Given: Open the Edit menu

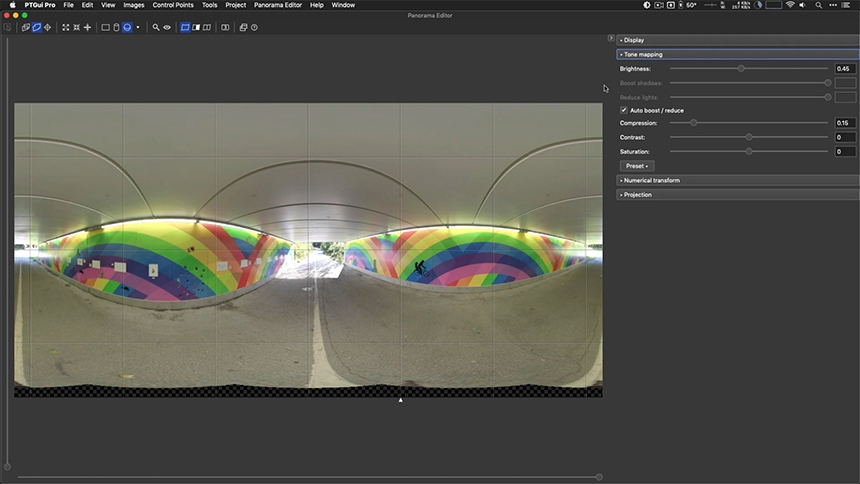Looking at the screenshot, I should tap(87, 5).
